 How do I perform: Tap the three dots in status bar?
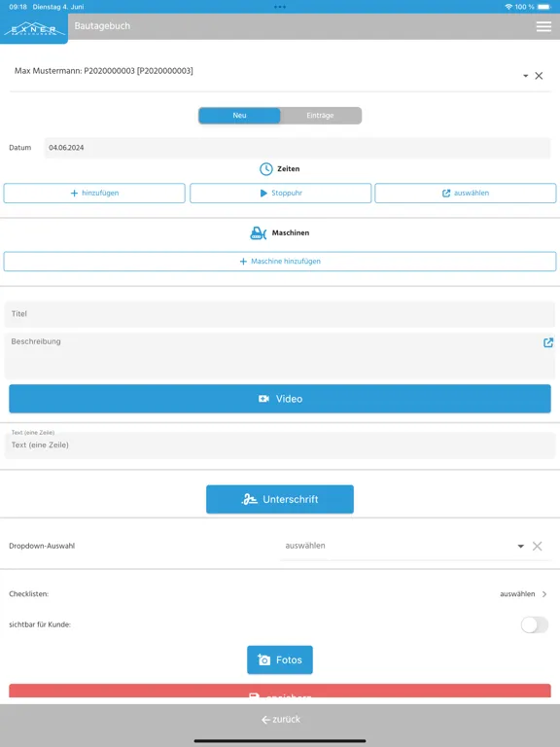(280, 7)
